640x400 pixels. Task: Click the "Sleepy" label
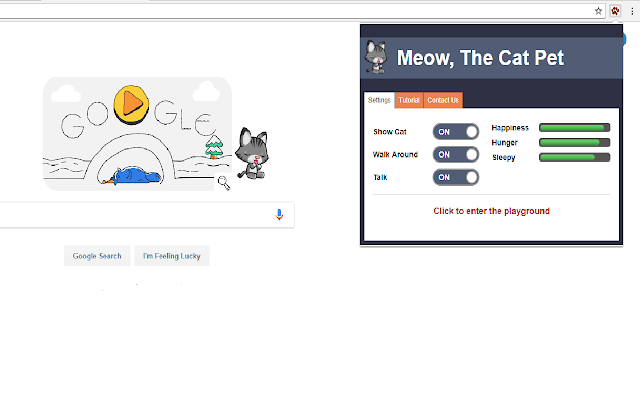click(x=504, y=158)
